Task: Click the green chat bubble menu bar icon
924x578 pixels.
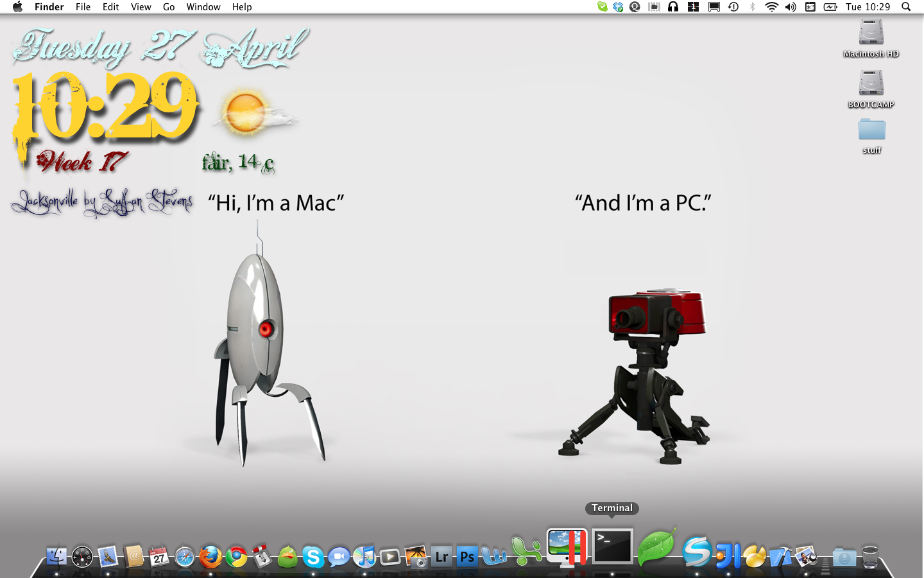Action: 602,7
